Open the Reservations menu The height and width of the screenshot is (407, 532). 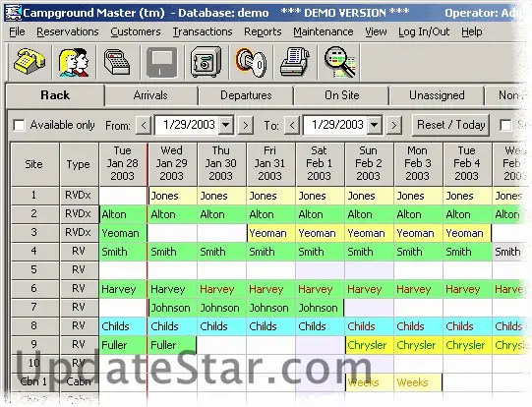pos(68,31)
